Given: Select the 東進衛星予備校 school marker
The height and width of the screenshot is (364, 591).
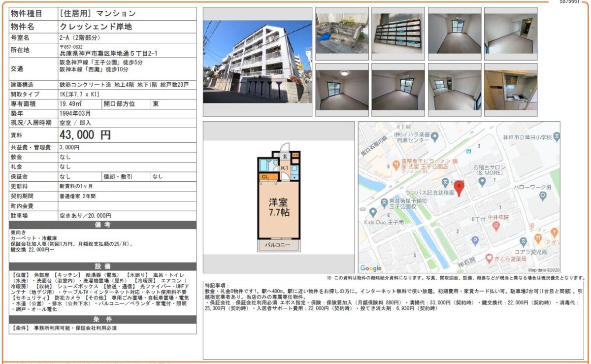Looking at the screenshot, I should click(x=384, y=202).
